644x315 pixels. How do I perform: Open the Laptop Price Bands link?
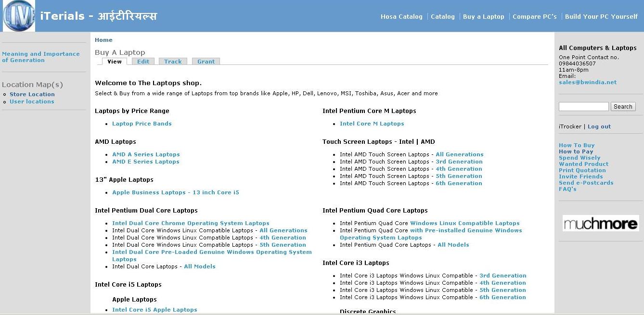pos(142,124)
